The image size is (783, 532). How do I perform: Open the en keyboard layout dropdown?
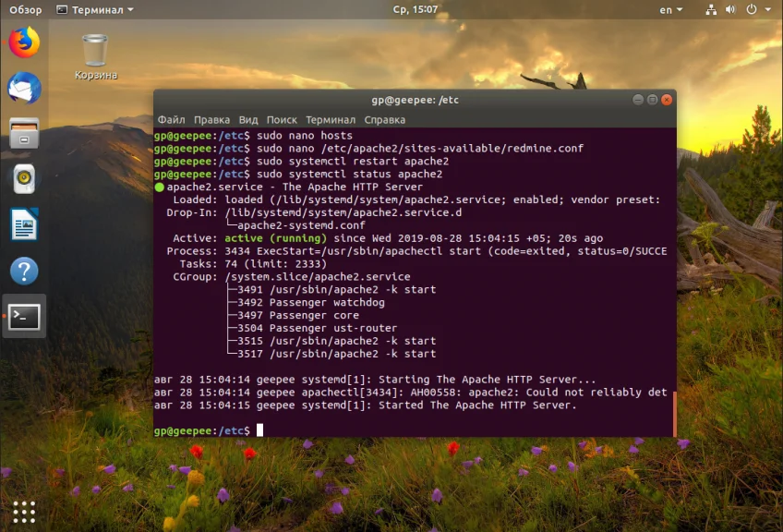tap(670, 10)
